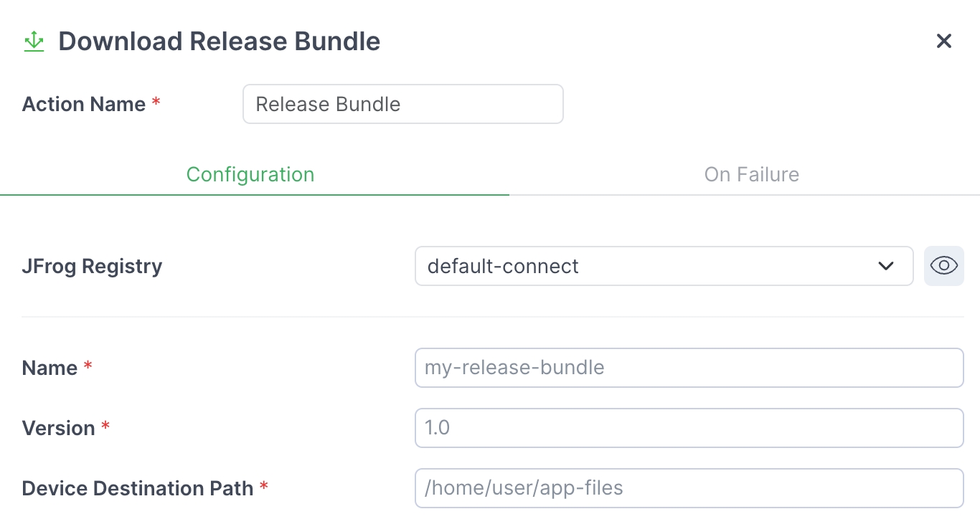The image size is (980, 519).
Task: Click the green download icon beside the title
Action: [34, 42]
